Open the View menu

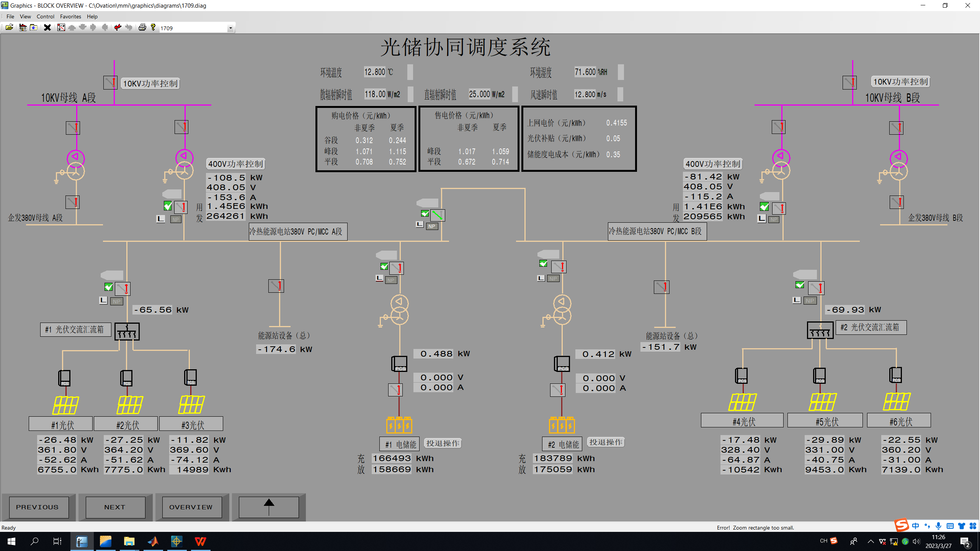coord(25,16)
